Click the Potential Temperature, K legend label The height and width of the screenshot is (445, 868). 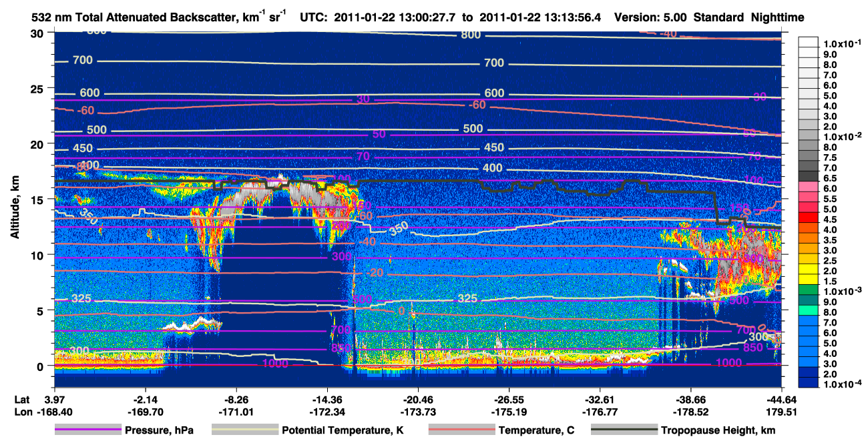click(343, 430)
